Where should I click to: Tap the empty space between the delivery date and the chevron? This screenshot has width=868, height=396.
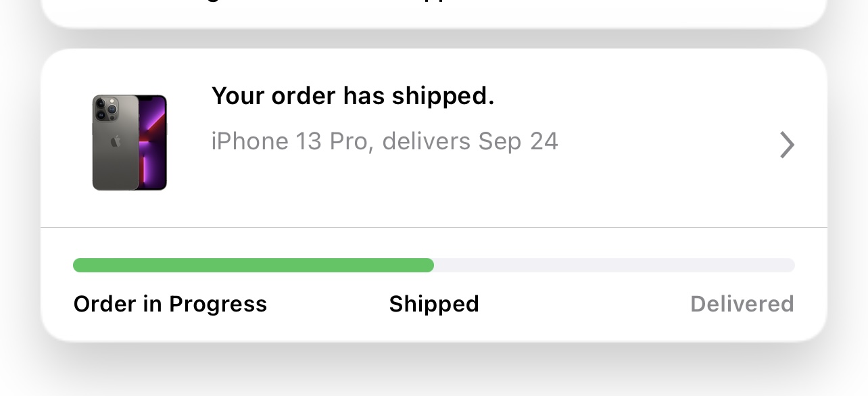(669, 142)
